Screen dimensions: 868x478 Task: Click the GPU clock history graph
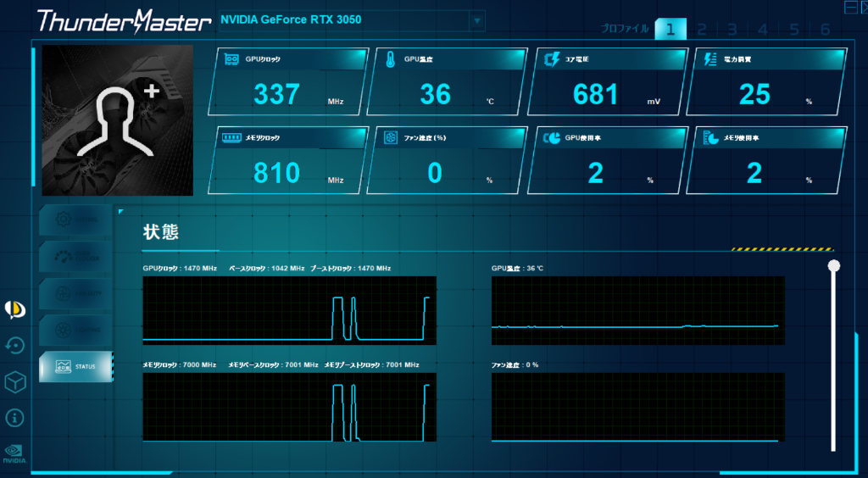tap(290, 310)
